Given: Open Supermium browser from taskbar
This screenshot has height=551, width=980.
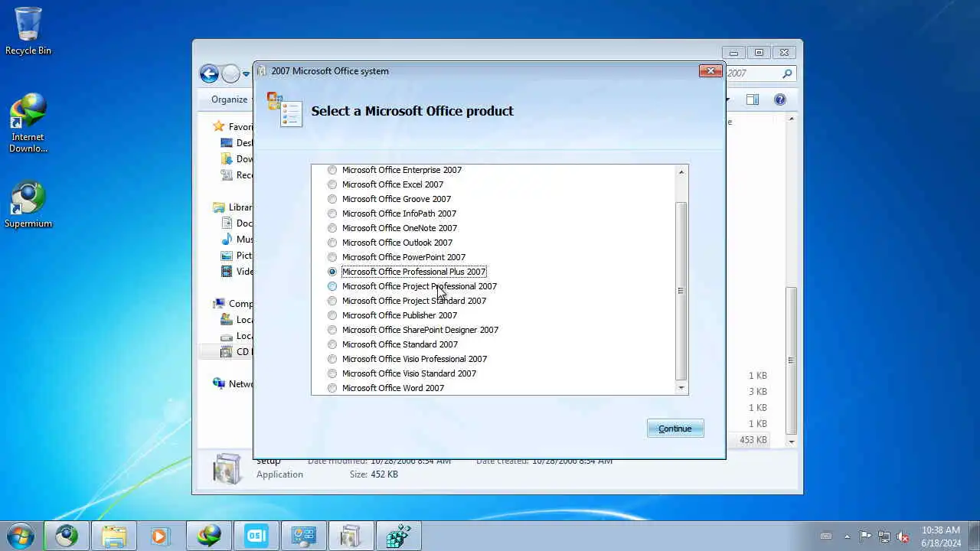Looking at the screenshot, I should click(x=67, y=536).
